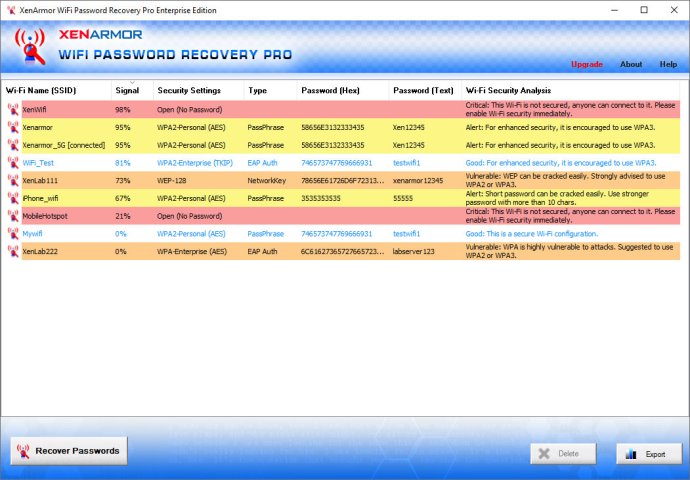Click the 67% signal value

point(123,198)
